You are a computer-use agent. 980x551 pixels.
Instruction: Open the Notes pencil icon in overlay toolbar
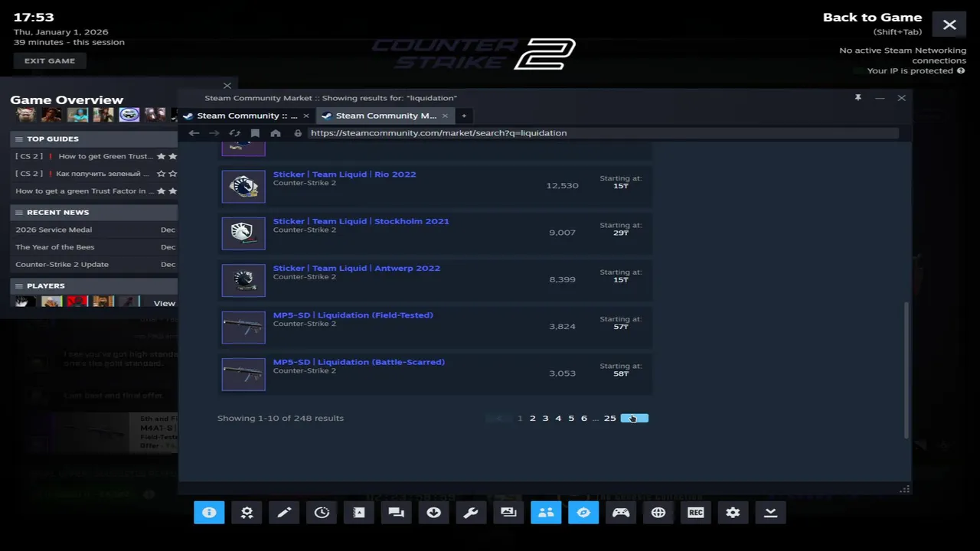pyautogui.click(x=284, y=513)
